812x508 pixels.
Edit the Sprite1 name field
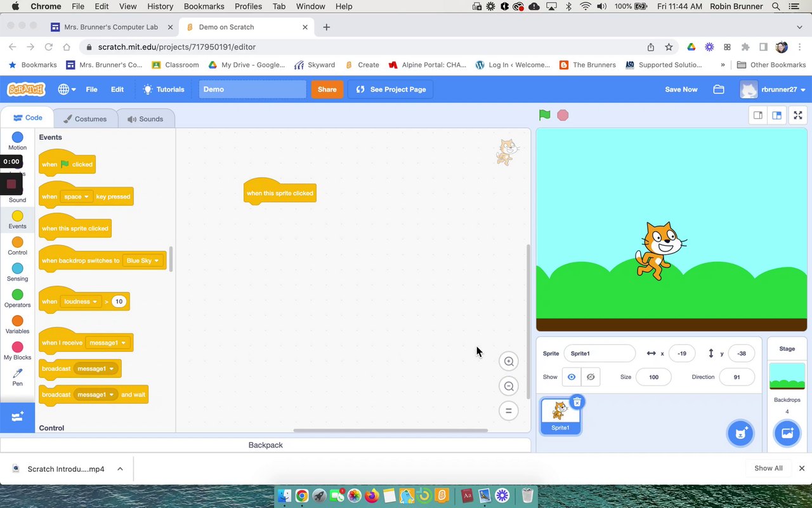599,354
